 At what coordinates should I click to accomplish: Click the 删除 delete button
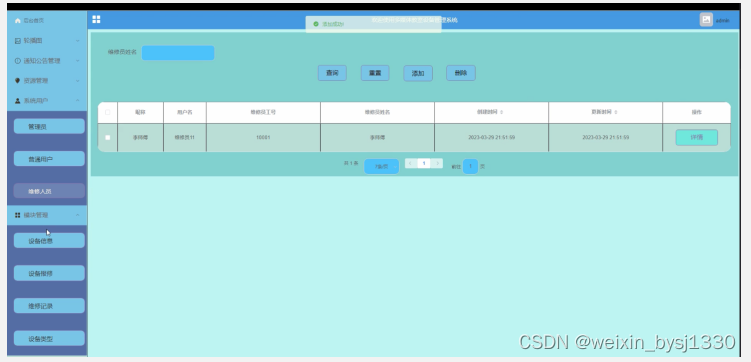[x=461, y=73]
